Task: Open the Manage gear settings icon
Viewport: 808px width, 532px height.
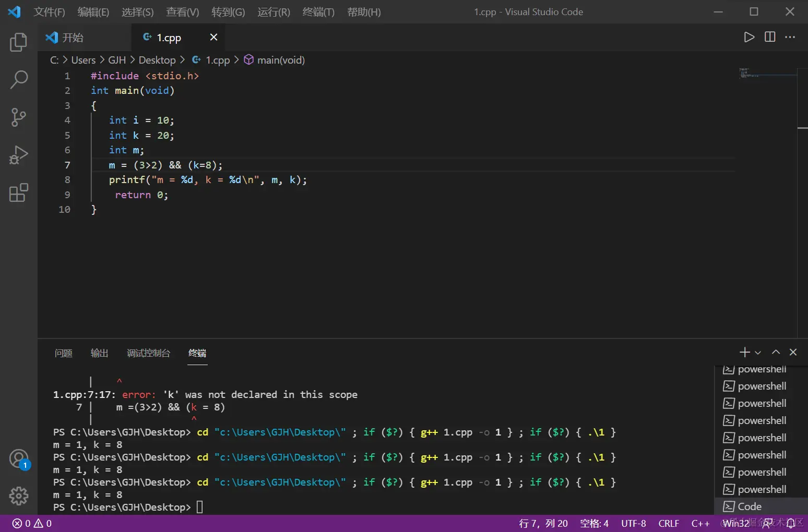Action: [x=19, y=496]
